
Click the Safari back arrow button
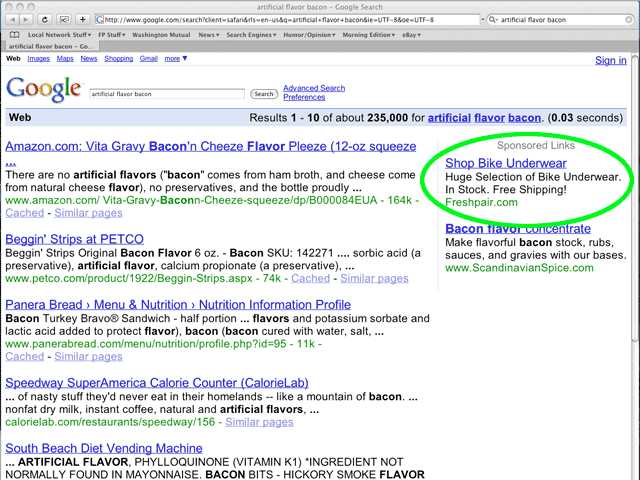point(12,19)
